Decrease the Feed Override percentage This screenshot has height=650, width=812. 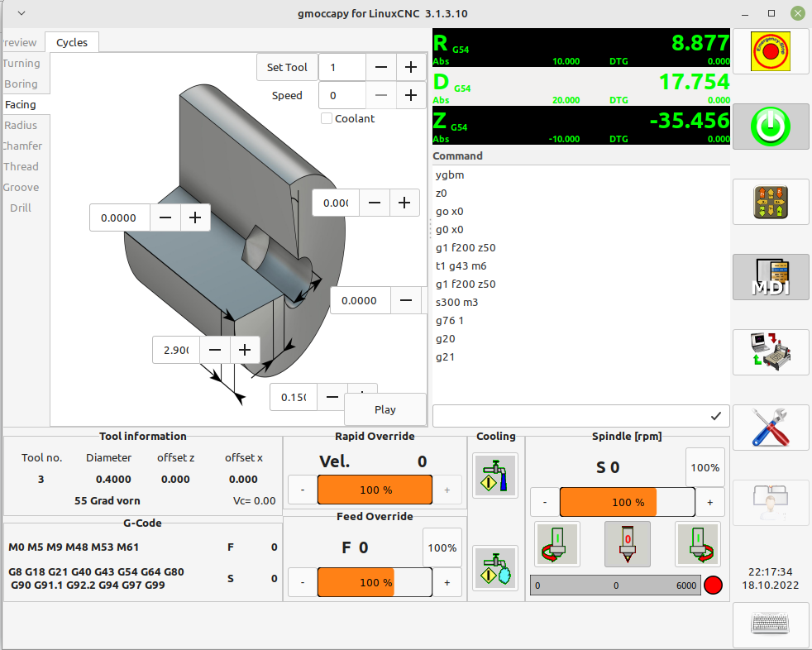tap(303, 583)
